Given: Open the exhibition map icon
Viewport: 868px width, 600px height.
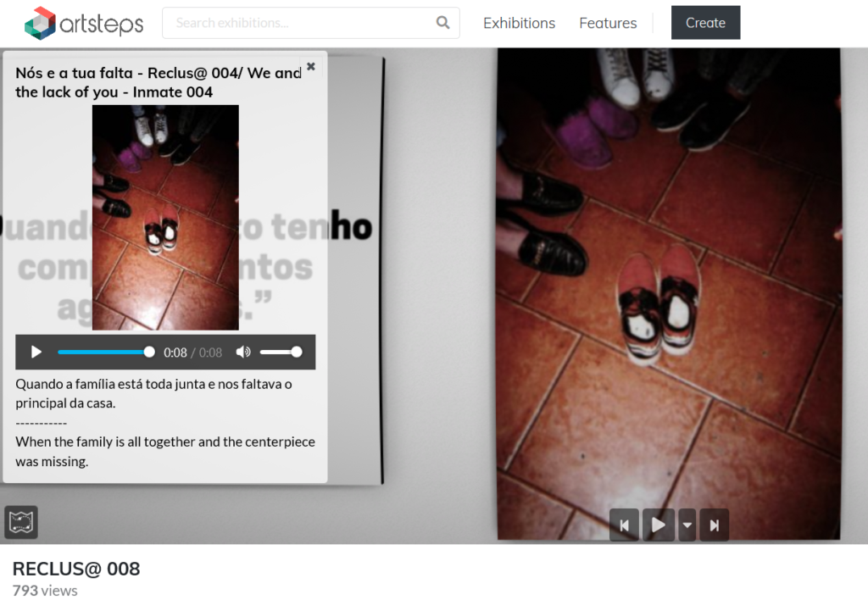Looking at the screenshot, I should (x=21, y=522).
